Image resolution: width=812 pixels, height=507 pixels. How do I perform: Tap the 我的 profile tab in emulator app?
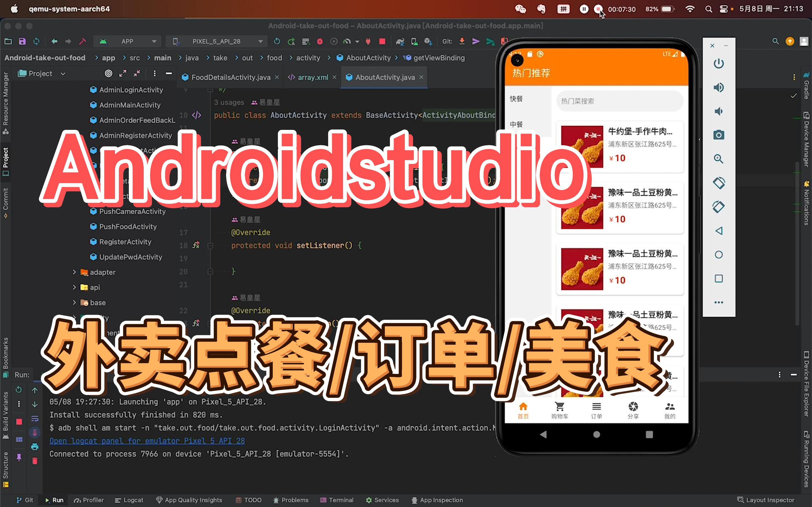pos(670,410)
